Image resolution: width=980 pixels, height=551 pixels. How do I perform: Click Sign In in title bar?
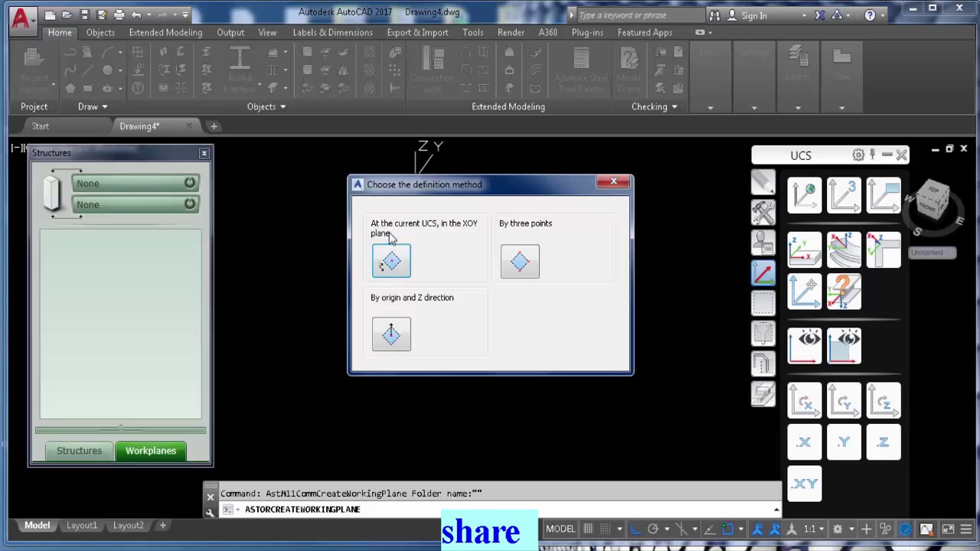pos(753,15)
